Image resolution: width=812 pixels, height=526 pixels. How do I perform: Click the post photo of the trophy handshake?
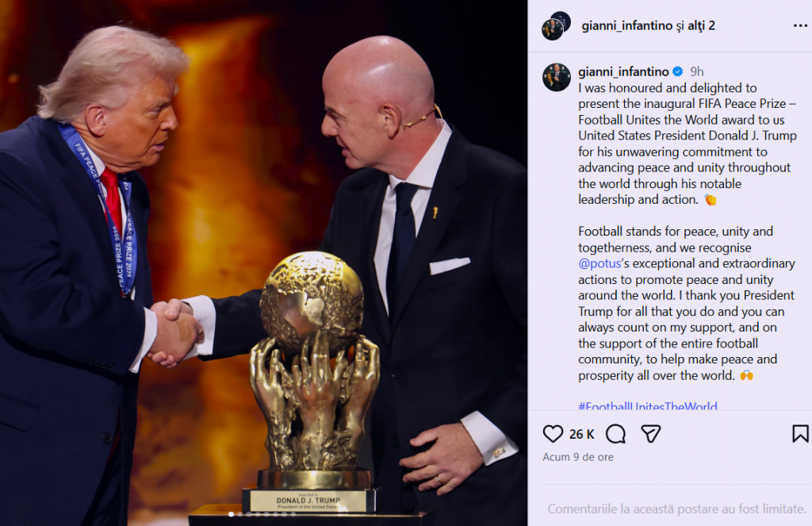[263, 263]
